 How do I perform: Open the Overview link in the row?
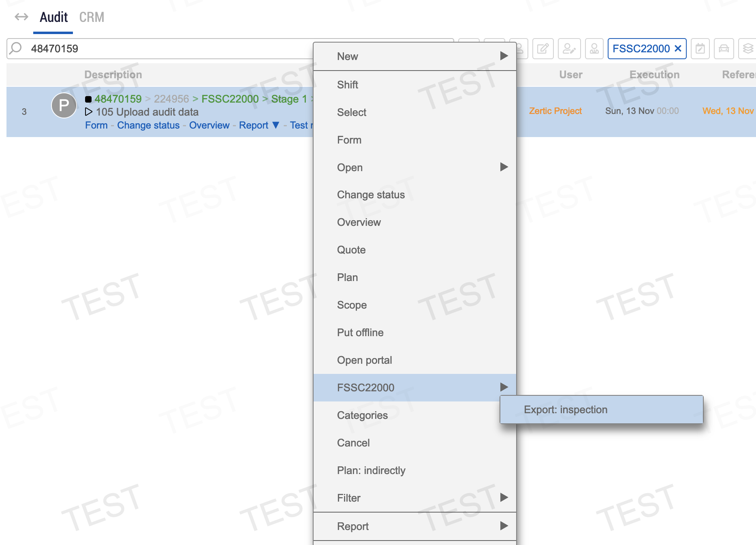point(209,125)
